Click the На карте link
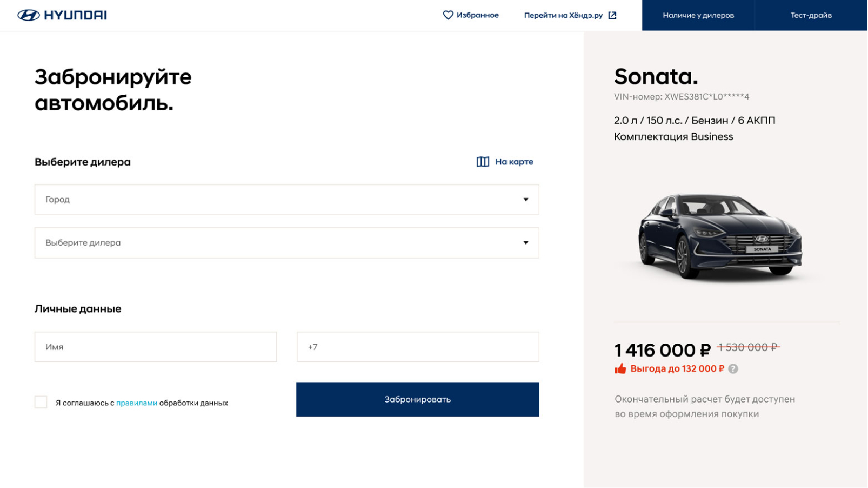Viewport: 868px width, 488px height. 514,162
